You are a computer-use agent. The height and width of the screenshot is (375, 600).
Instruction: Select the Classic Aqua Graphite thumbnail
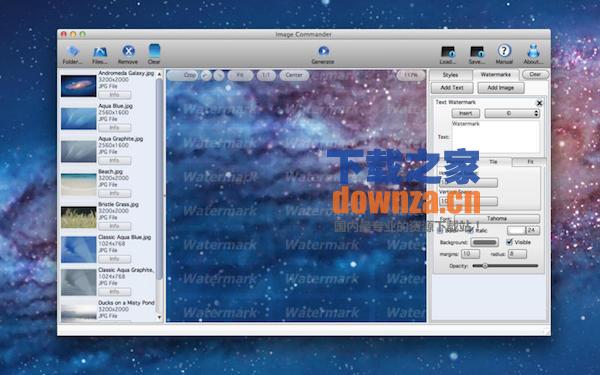(78, 282)
